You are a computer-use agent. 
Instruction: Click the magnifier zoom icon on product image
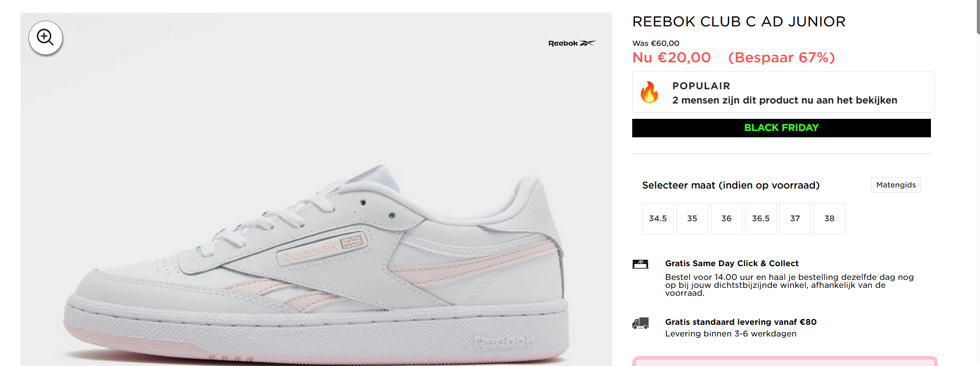[x=45, y=37]
